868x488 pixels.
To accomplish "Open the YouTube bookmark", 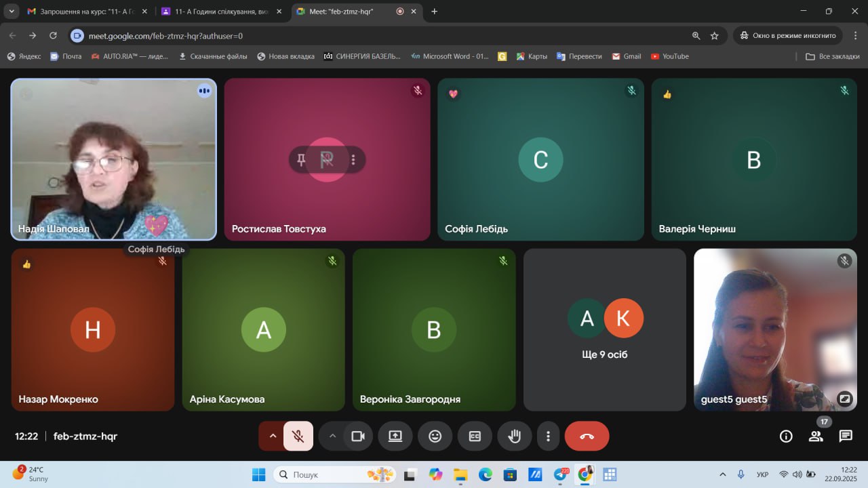I will 669,56.
